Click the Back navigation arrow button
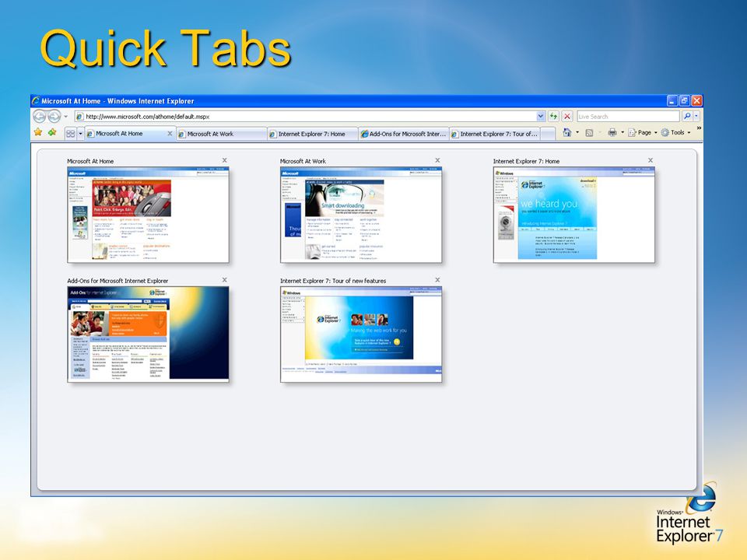The image size is (747, 560). (40, 116)
